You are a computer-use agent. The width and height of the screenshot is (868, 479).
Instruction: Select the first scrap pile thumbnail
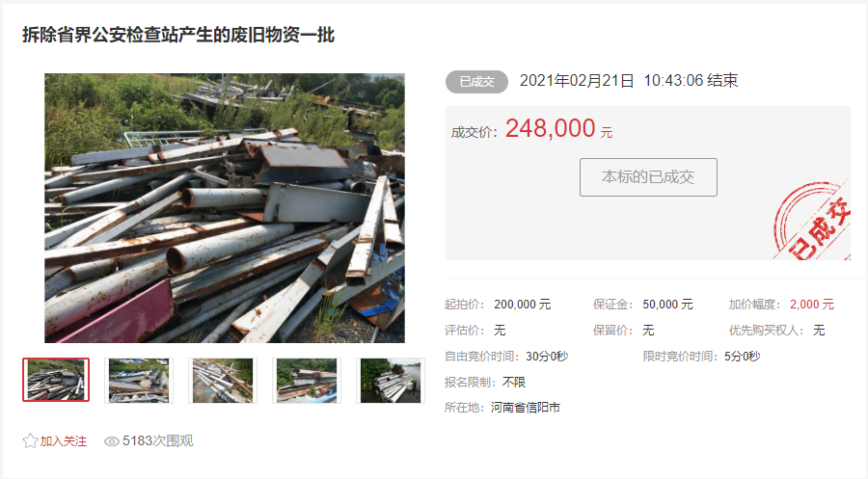point(56,380)
